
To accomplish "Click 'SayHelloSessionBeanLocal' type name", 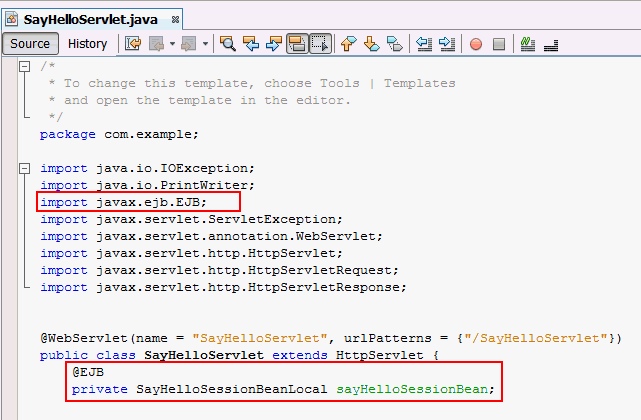I will [231, 389].
